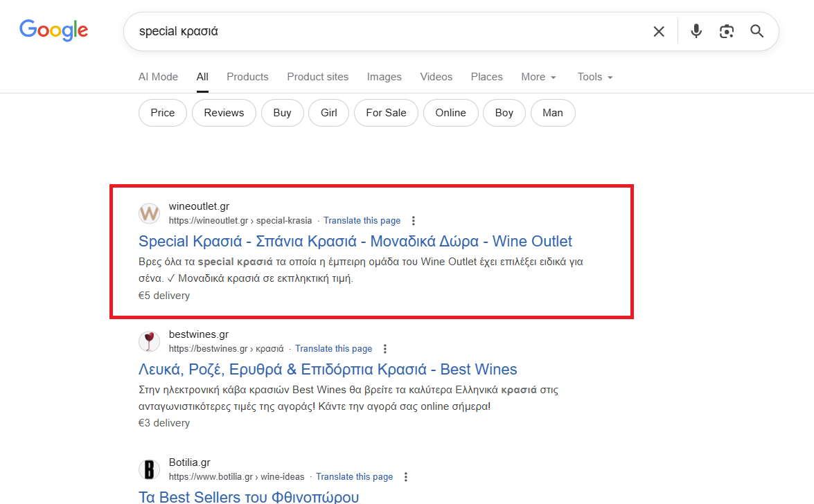The height and width of the screenshot is (504, 814).
Task: Open three-dot menu for bestwines.gr result
Action: coord(385,349)
